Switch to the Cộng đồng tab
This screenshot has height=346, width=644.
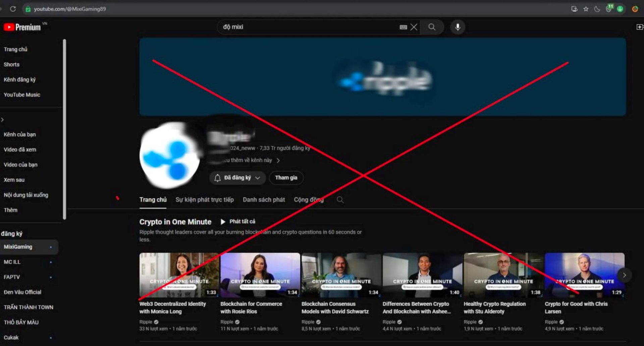[308, 200]
